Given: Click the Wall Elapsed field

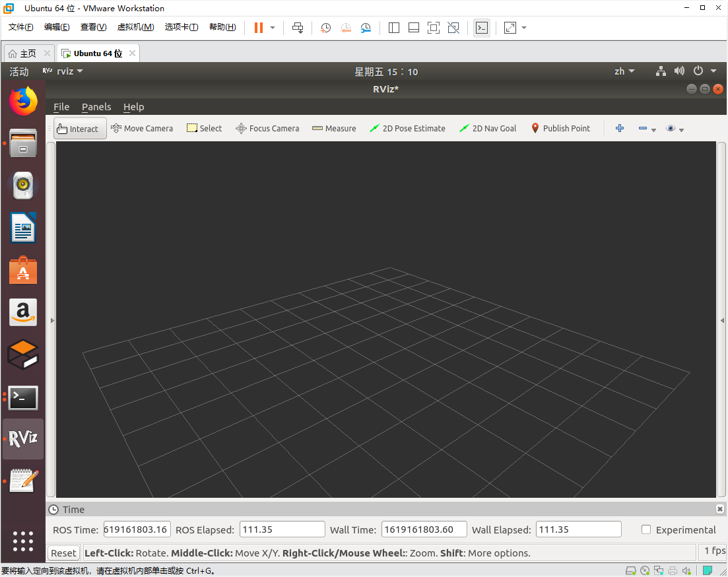Looking at the screenshot, I should click(578, 529).
